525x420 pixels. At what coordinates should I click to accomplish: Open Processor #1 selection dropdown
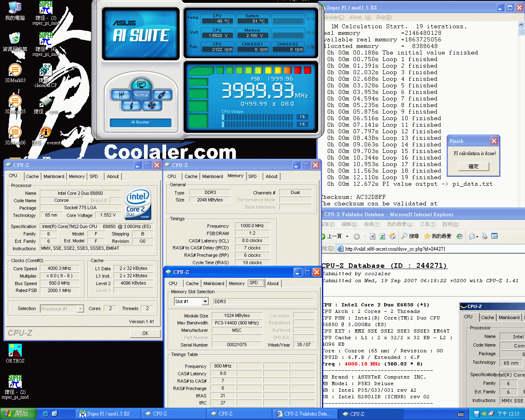point(62,309)
